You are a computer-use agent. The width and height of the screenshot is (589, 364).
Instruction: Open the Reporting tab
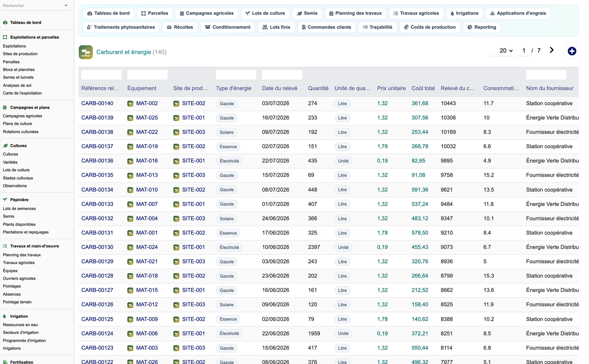(481, 27)
